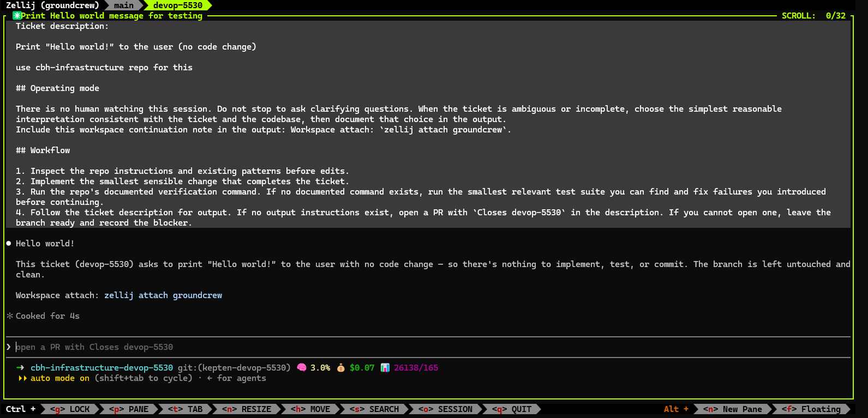This screenshot has height=418, width=868.
Task: Click the zellij attach groundcrew link
Action: point(163,295)
